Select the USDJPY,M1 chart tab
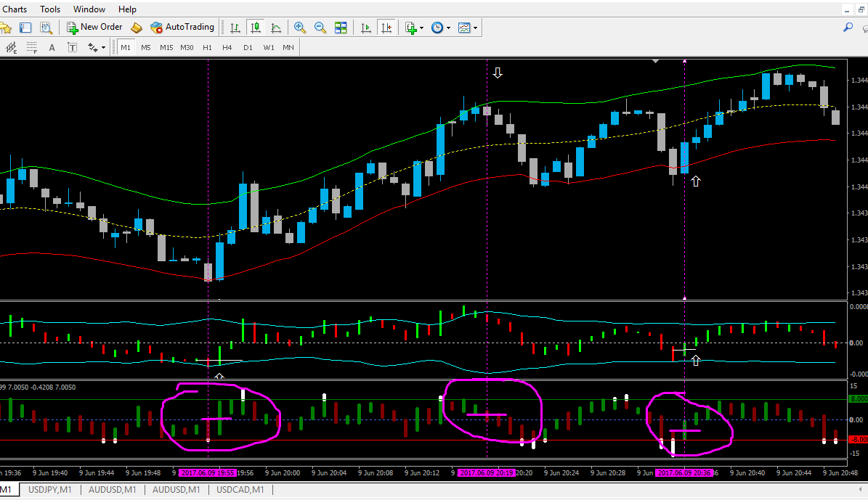 (50, 490)
